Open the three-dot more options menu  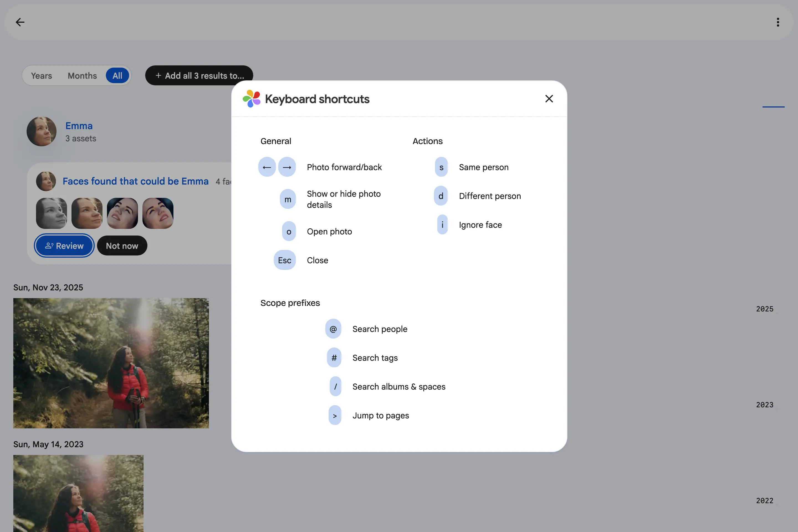pos(778,22)
